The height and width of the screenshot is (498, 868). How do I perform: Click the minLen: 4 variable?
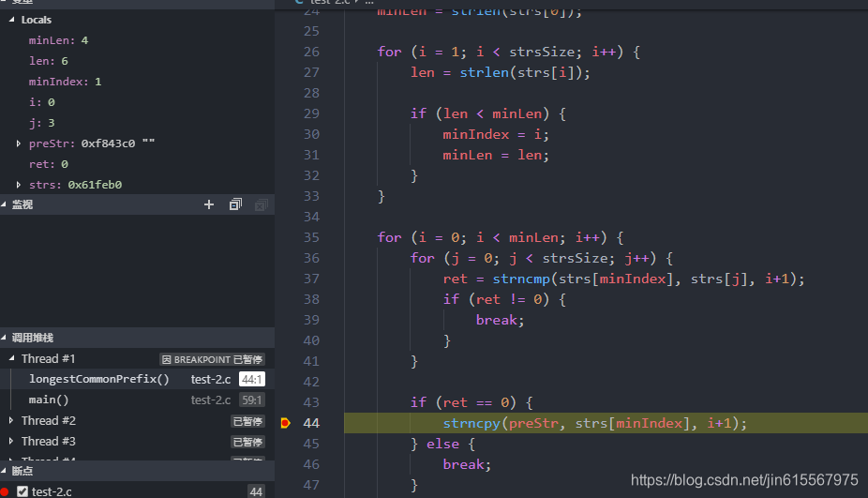(58, 40)
